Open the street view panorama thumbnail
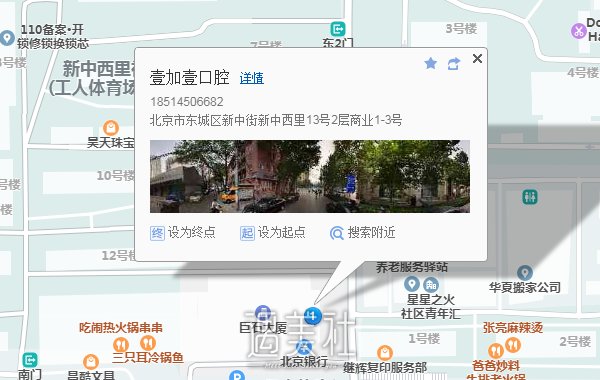Screen dimensions: 600x380 (x=310, y=176)
